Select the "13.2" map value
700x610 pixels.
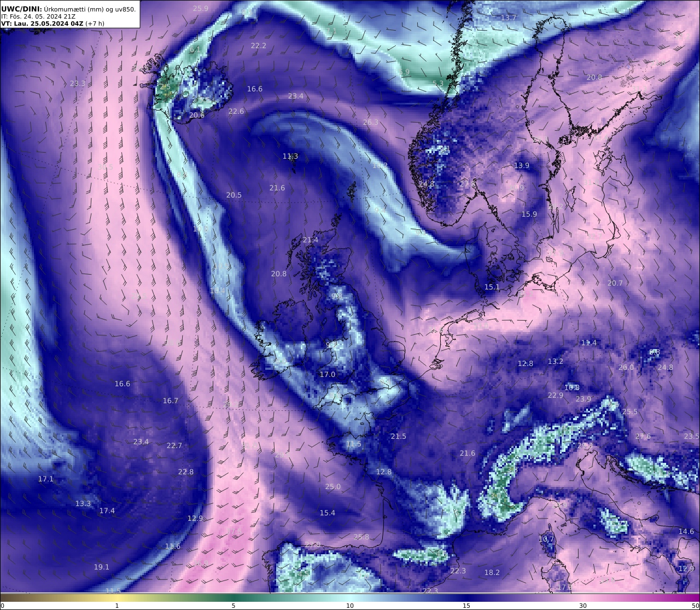tap(556, 361)
